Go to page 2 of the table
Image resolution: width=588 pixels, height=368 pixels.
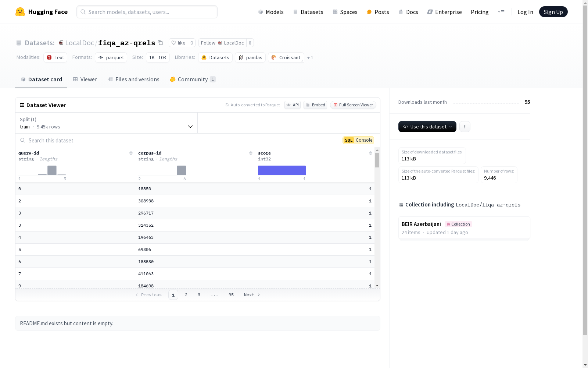tap(186, 295)
